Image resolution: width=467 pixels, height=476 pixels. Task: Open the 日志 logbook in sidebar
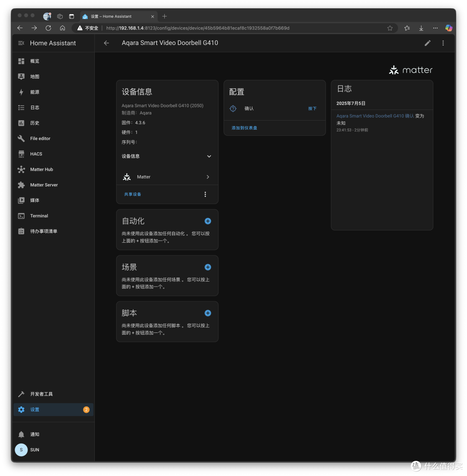(54, 108)
